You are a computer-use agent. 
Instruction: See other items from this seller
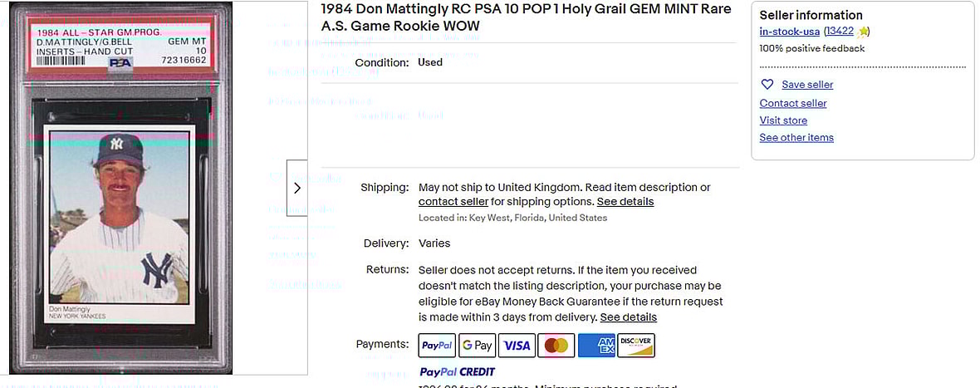(x=796, y=138)
